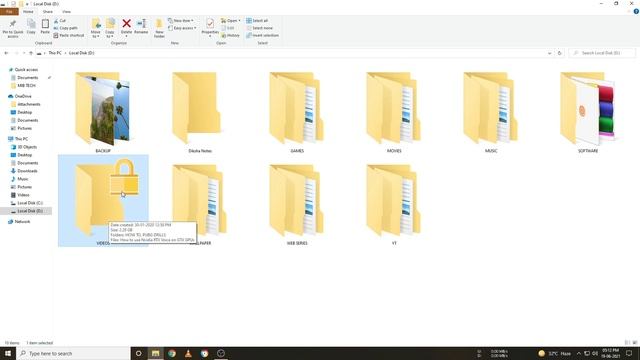Focus the Search Local Disk field
This screenshot has width=640, height=360.
coord(602,53)
